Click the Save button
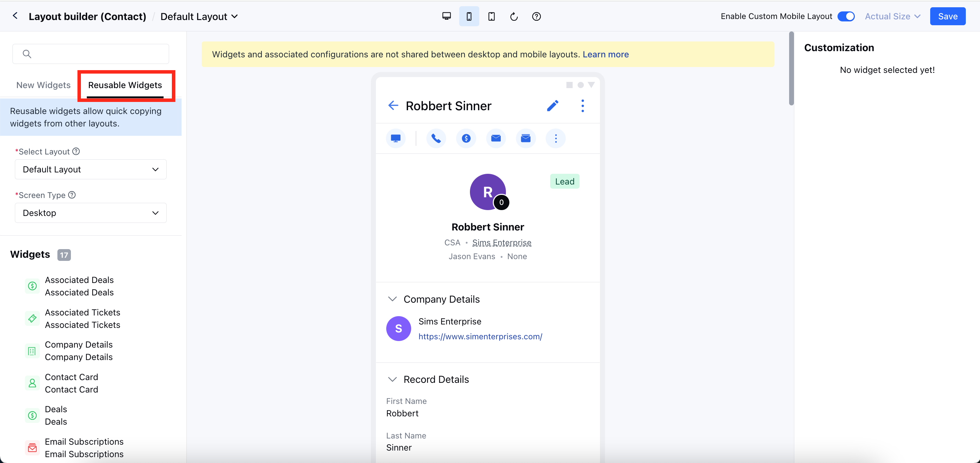 (x=947, y=16)
